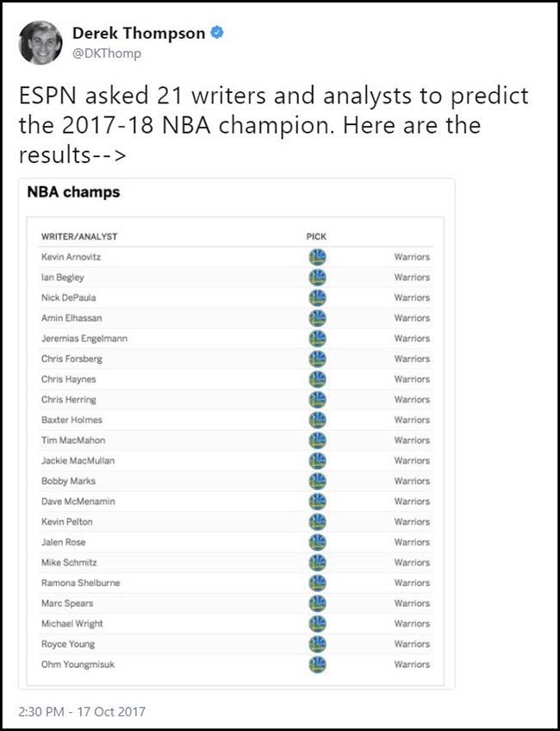Click Derek Thompson's profile avatar
Image resolution: width=560 pixels, height=731 pixels.
[40, 42]
